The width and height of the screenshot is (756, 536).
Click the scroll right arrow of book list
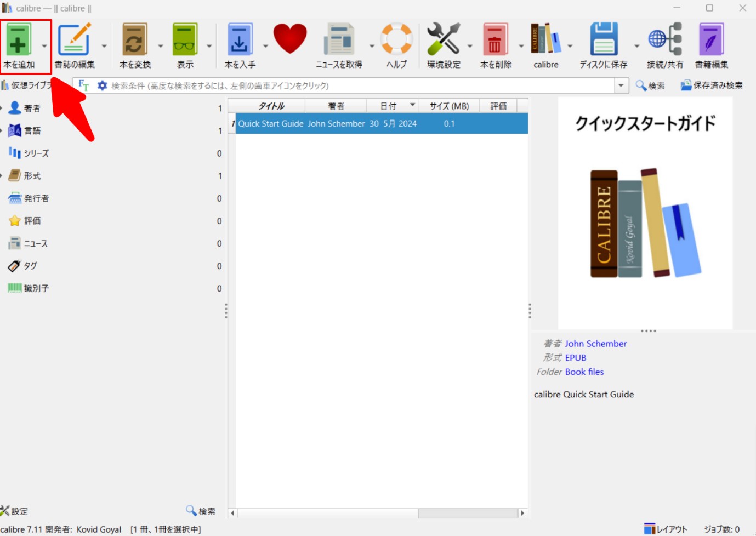[522, 513]
